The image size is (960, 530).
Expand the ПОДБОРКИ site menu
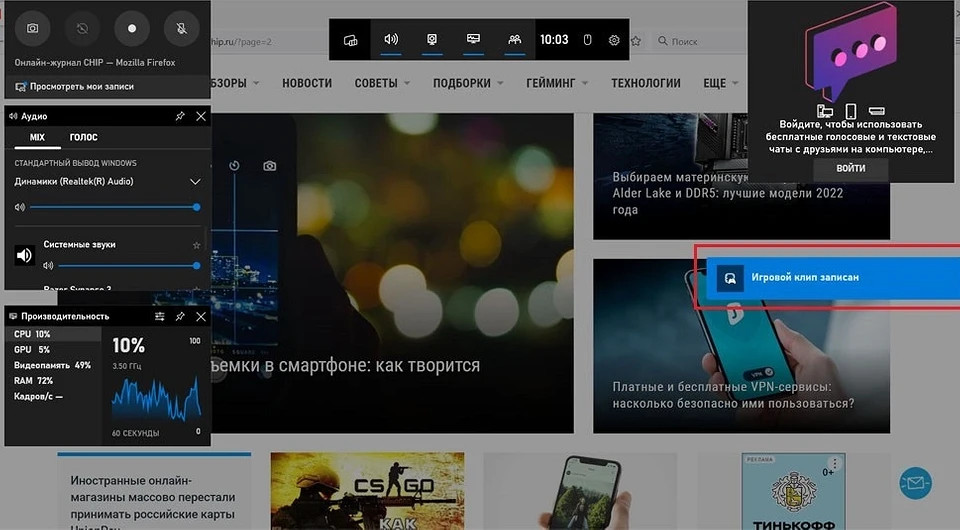click(x=472, y=83)
